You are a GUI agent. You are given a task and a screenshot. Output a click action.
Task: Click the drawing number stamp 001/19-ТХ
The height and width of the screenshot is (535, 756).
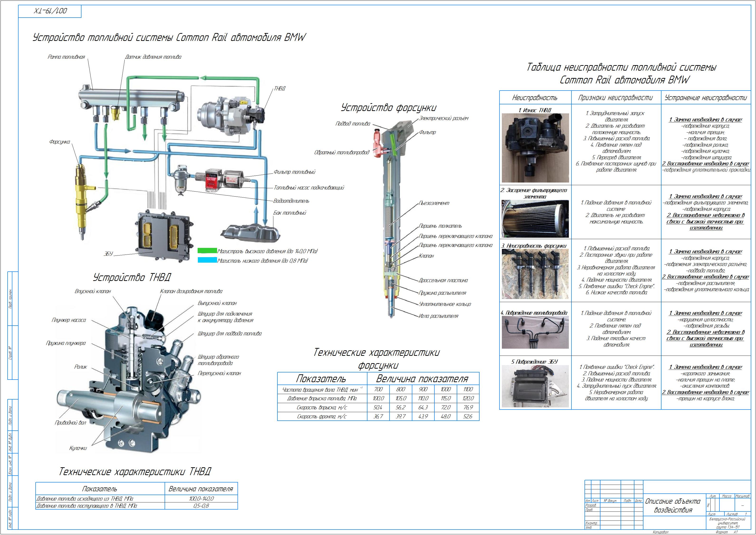pos(50,11)
